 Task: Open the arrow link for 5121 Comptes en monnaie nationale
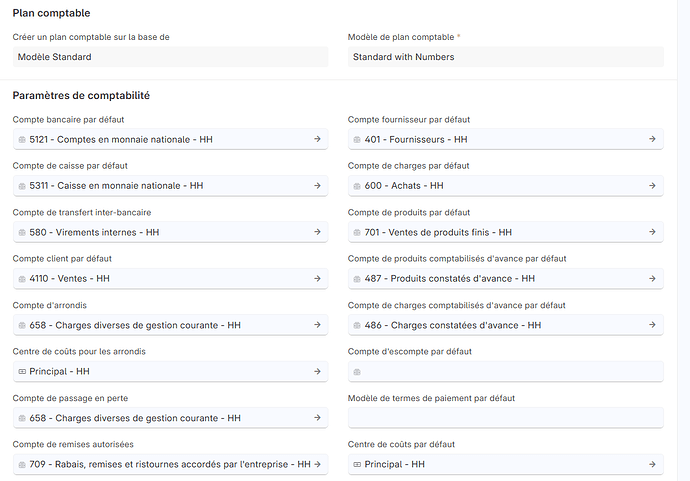pyautogui.click(x=317, y=139)
